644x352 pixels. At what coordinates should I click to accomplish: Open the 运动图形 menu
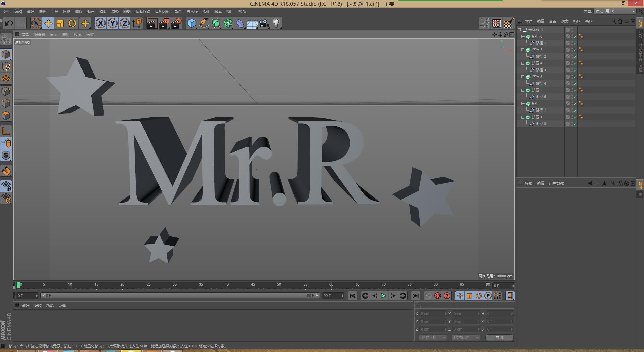click(162, 12)
